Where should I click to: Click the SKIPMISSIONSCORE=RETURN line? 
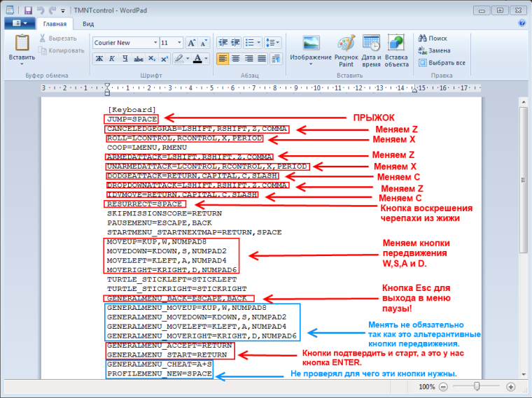coord(164,213)
